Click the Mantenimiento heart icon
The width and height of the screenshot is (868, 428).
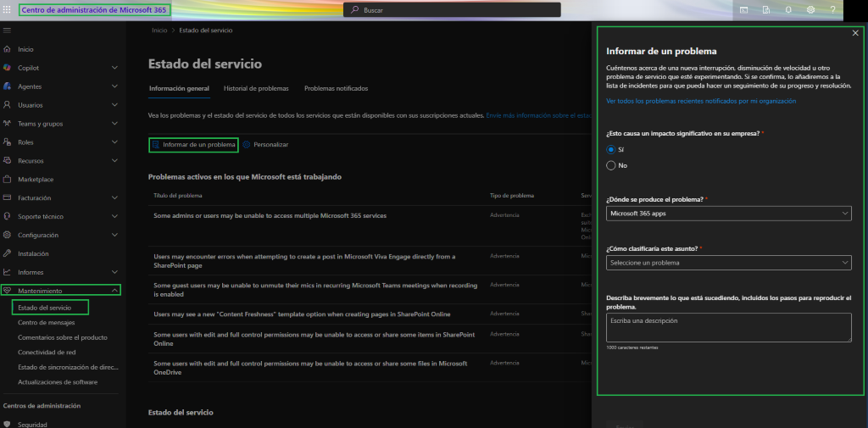(7, 291)
